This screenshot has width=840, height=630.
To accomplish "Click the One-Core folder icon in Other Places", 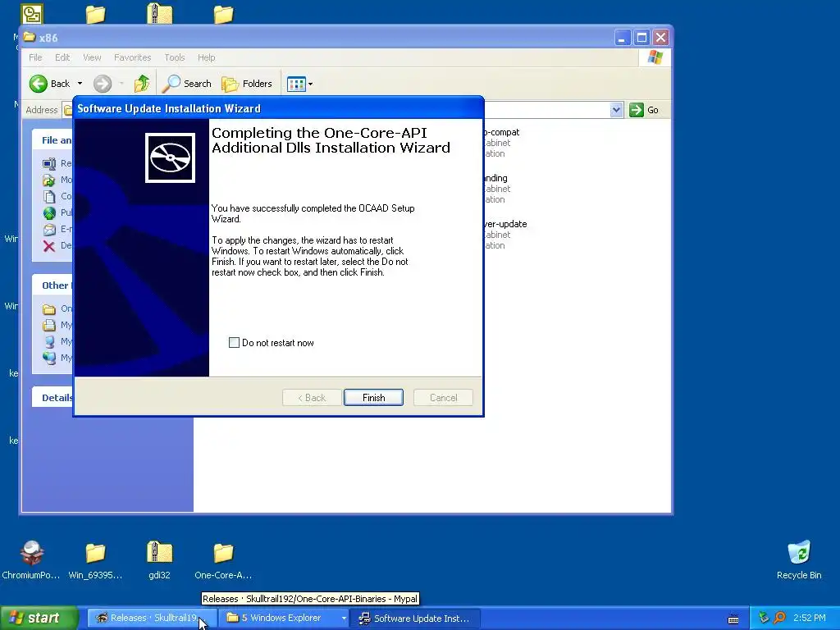I will tap(49, 309).
